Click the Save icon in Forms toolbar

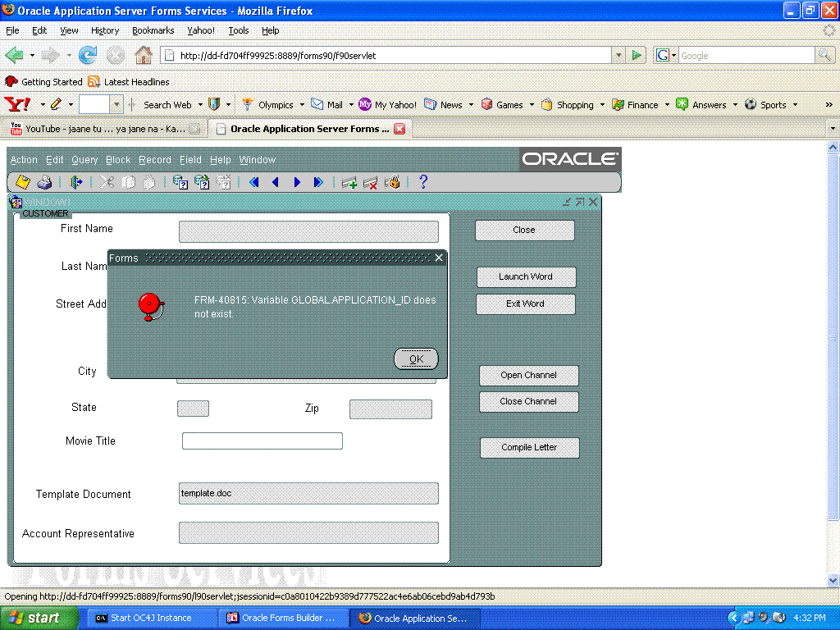click(23, 182)
